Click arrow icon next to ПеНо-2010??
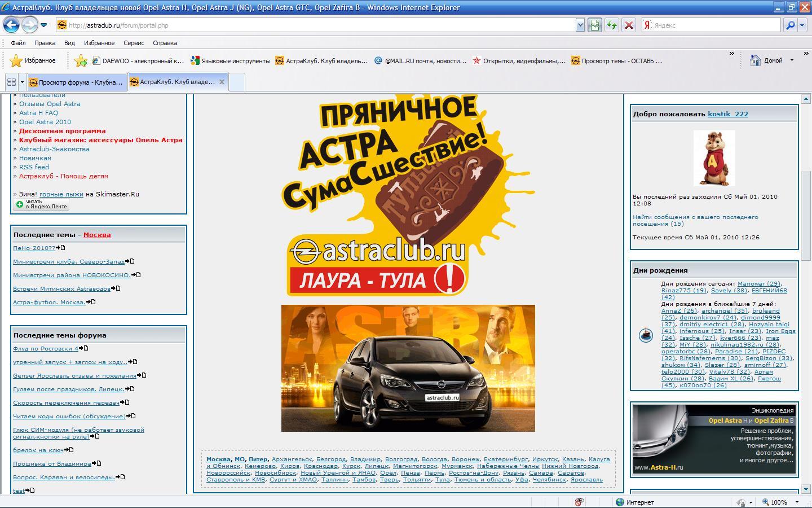 (x=61, y=248)
